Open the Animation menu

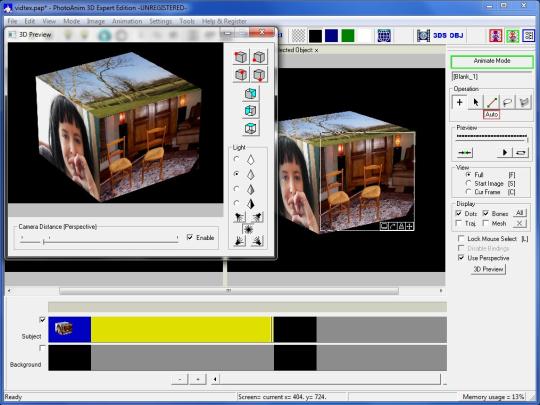127,21
